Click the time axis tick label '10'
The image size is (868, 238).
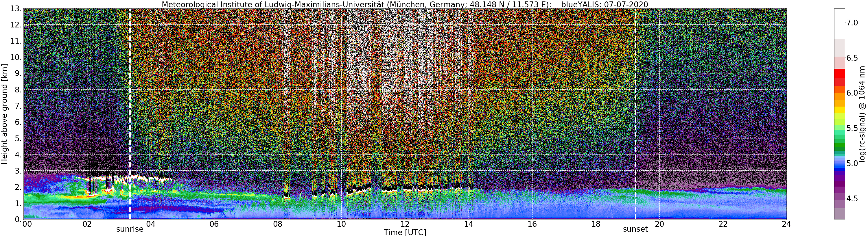coord(341,224)
